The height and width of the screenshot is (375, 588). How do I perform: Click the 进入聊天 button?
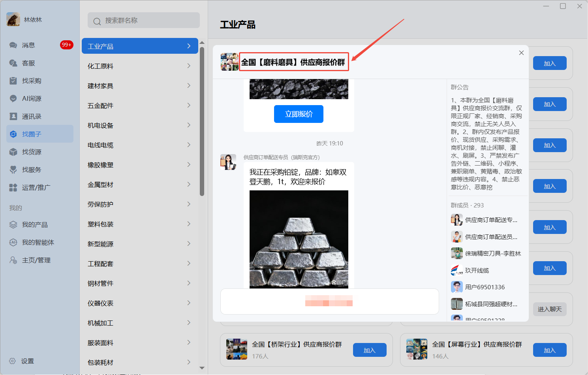click(x=550, y=309)
